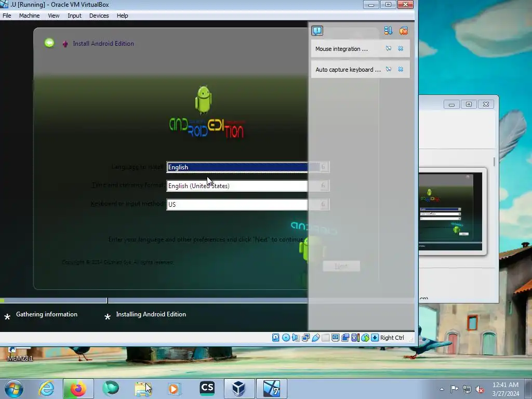Open the Language to install dropdown
Image resolution: width=532 pixels, height=399 pixels.
click(248, 167)
